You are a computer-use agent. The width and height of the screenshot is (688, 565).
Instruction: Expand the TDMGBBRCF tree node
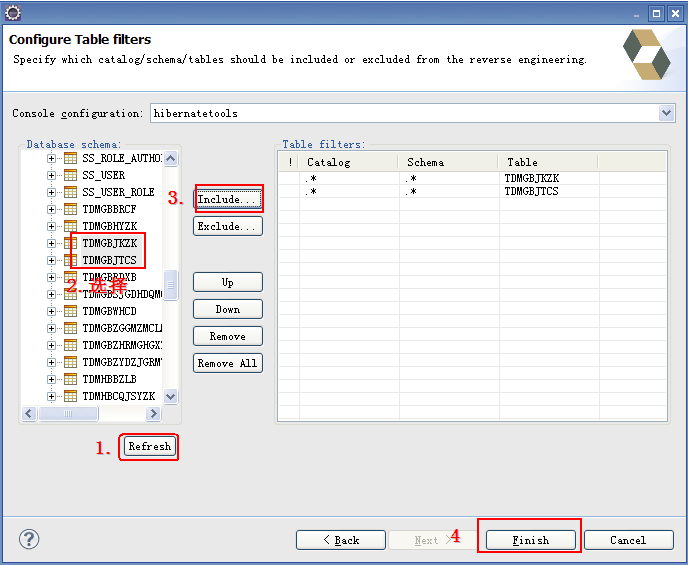click(x=51, y=209)
